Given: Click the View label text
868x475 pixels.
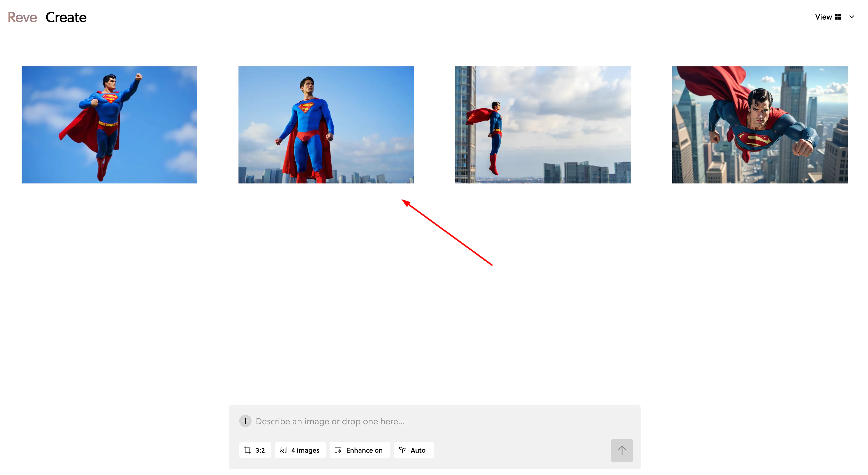Looking at the screenshot, I should [823, 17].
